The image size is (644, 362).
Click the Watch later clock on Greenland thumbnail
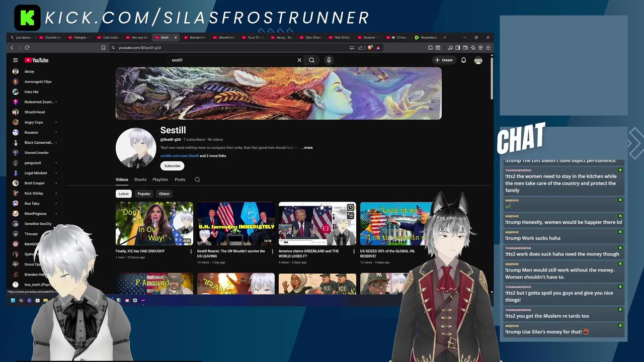point(350,208)
